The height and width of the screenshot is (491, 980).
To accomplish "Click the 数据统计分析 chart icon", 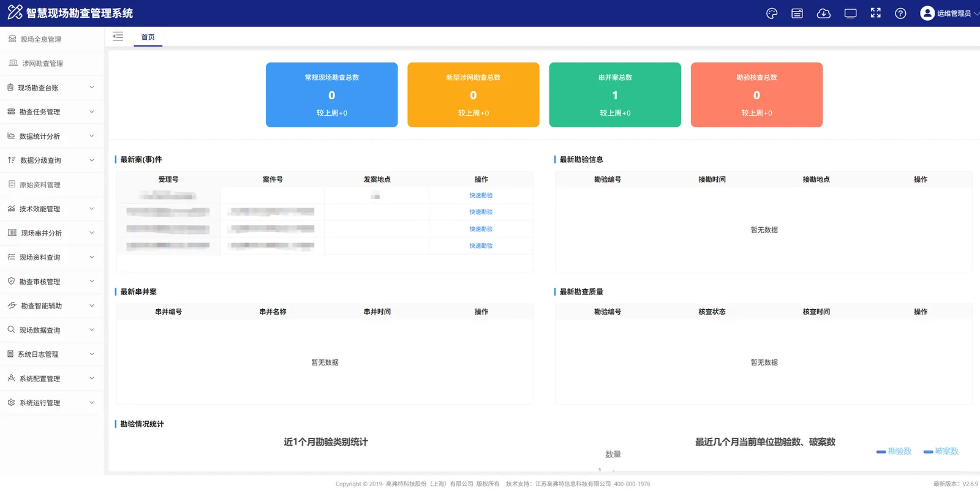I will pyautogui.click(x=11, y=136).
